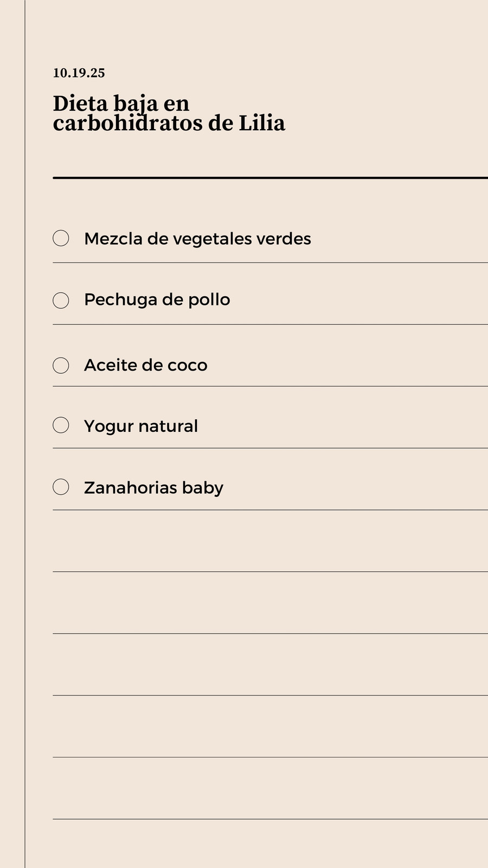This screenshot has width=488, height=868.
Task: Select the Mezcla de vegetales verdes text
Action: (197, 239)
